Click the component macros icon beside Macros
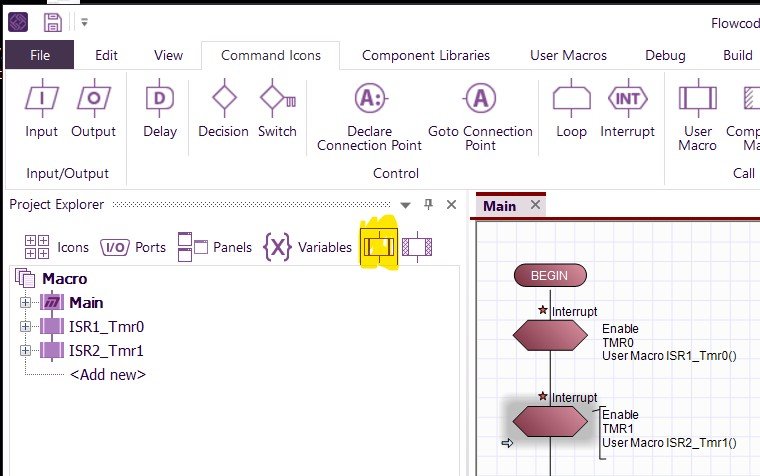This screenshot has width=760, height=476. click(417, 247)
